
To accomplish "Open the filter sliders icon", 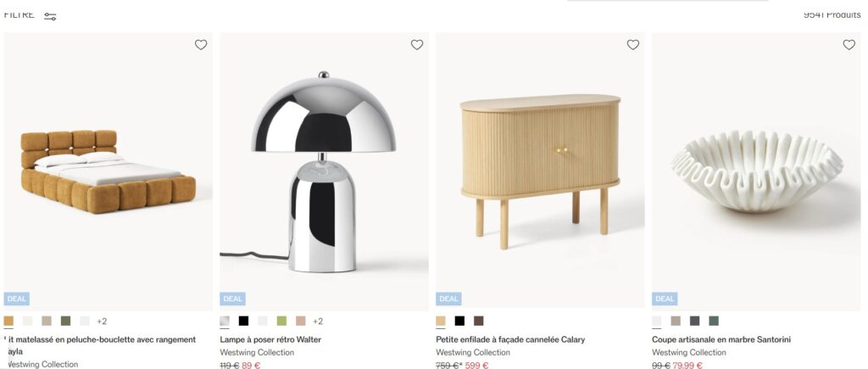I will (x=50, y=17).
